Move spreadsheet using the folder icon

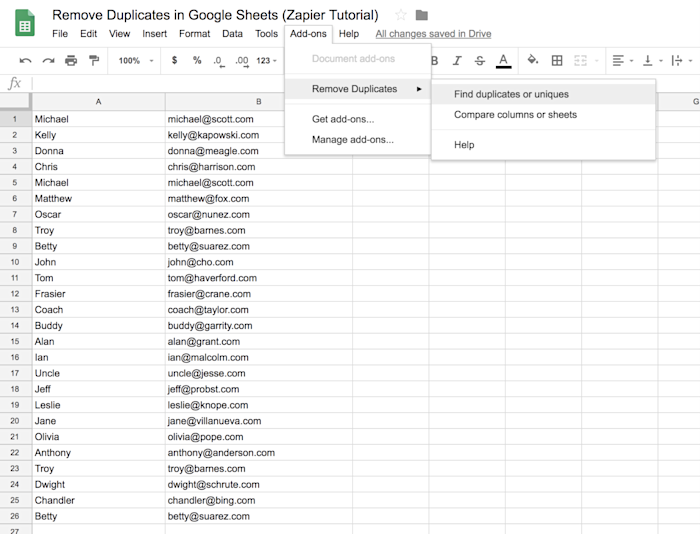[421, 15]
